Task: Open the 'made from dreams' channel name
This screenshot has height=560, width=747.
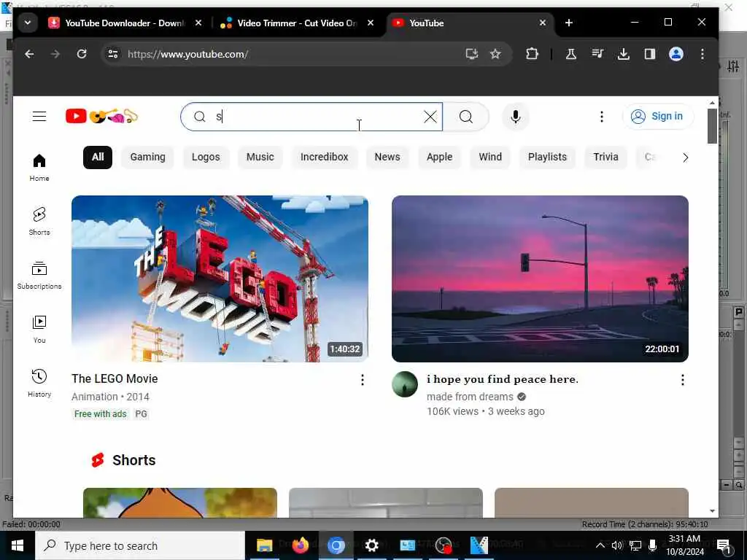Action: tap(471, 397)
